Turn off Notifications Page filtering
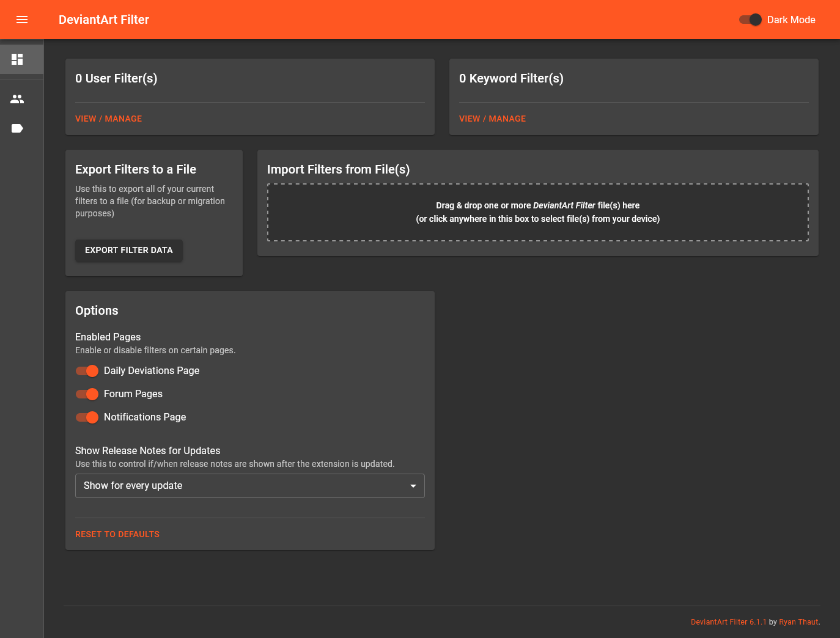840x638 pixels. coord(87,417)
